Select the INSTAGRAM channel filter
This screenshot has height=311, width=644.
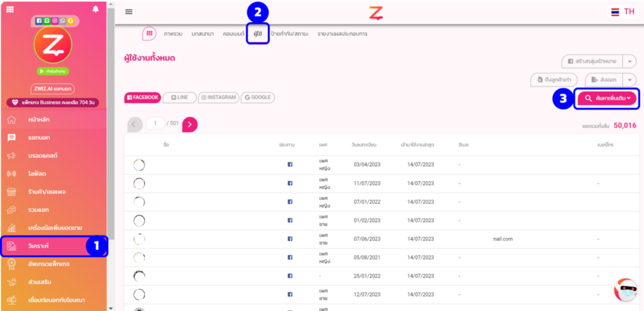218,98
